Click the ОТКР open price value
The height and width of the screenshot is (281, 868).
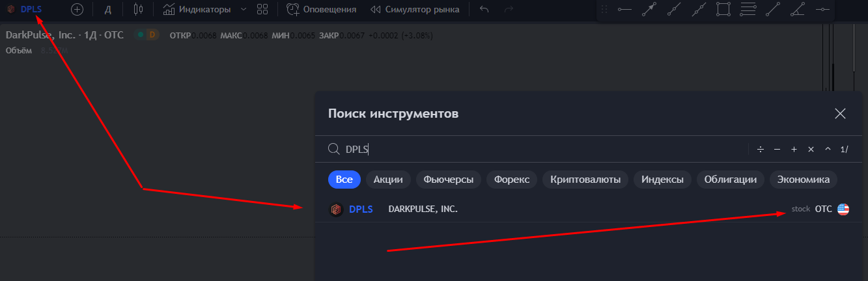click(204, 35)
